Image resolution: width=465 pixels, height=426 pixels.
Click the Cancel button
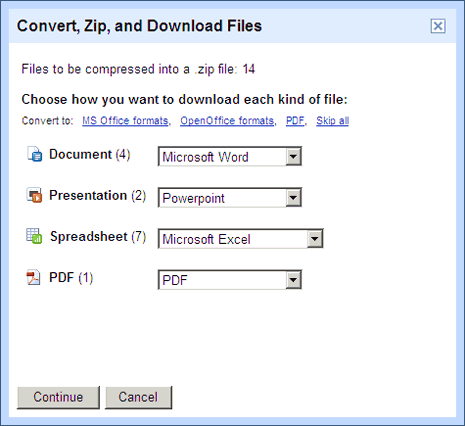pyautogui.click(x=138, y=397)
